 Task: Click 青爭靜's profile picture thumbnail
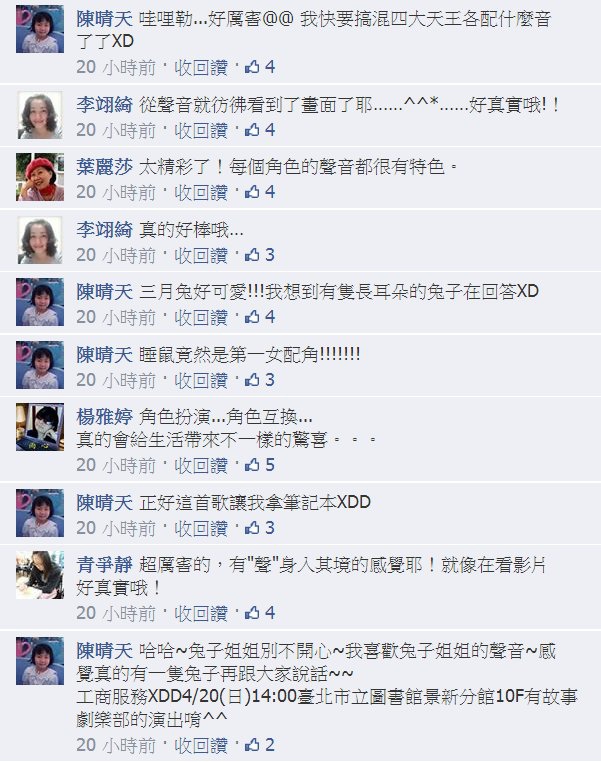(x=40, y=574)
